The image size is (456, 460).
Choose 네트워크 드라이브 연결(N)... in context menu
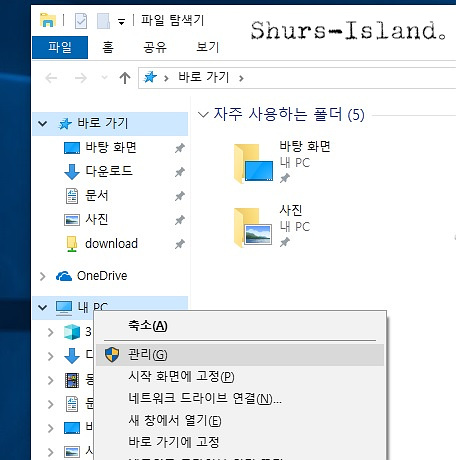click(240, 398)
